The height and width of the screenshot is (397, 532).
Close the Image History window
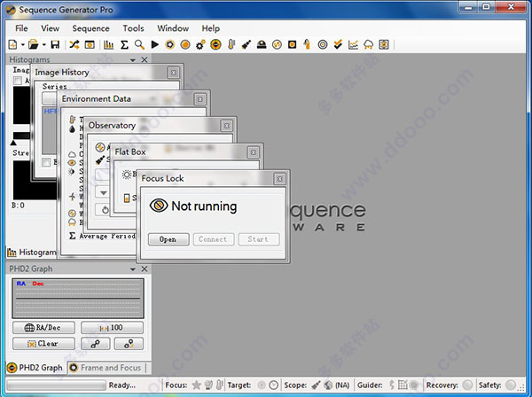tap(174, 73)
